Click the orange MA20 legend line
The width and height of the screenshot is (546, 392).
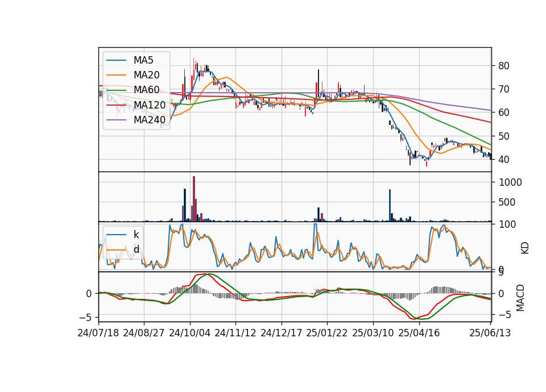pos(116,75)
